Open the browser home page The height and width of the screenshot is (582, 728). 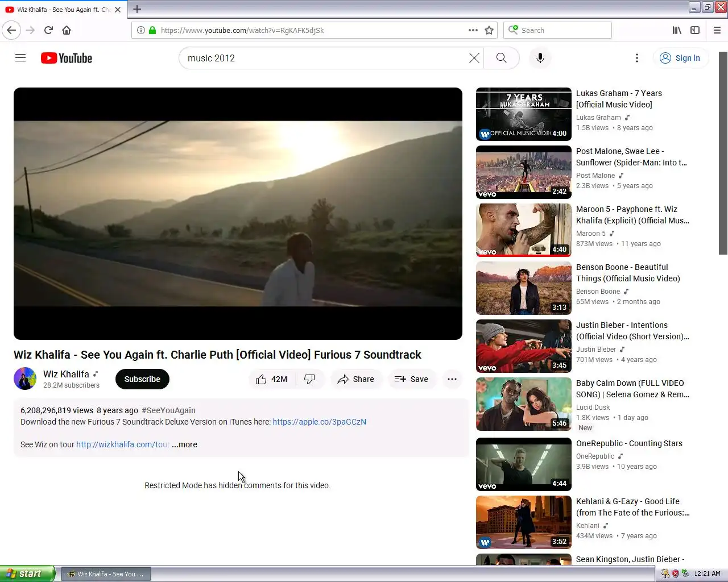pos(67,30)
